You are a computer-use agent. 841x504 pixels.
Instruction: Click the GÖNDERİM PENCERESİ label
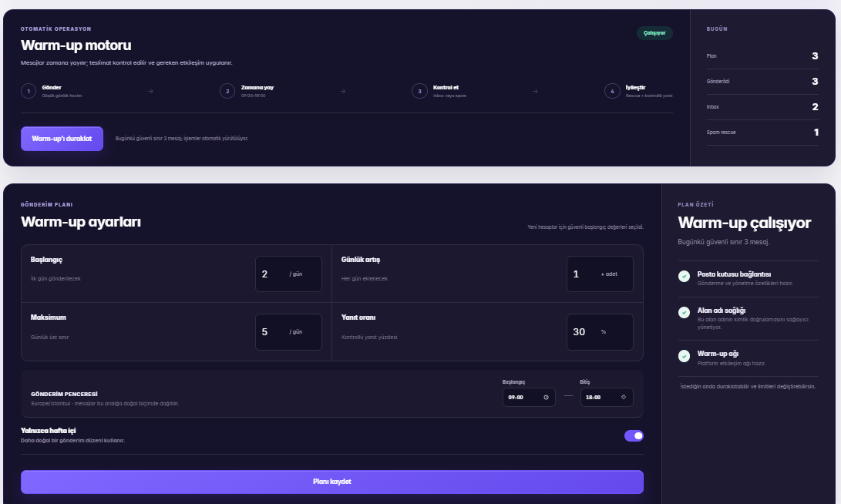(x=64, y=394)
